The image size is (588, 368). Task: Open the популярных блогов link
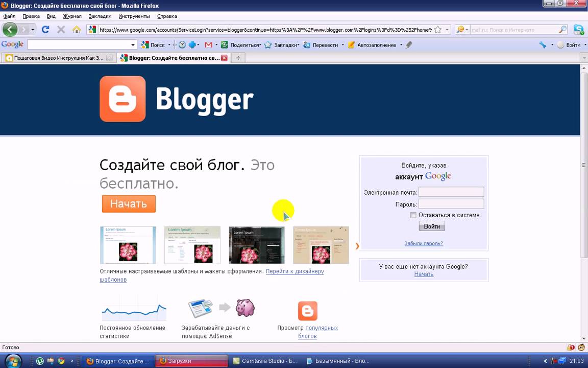(322, 328)
